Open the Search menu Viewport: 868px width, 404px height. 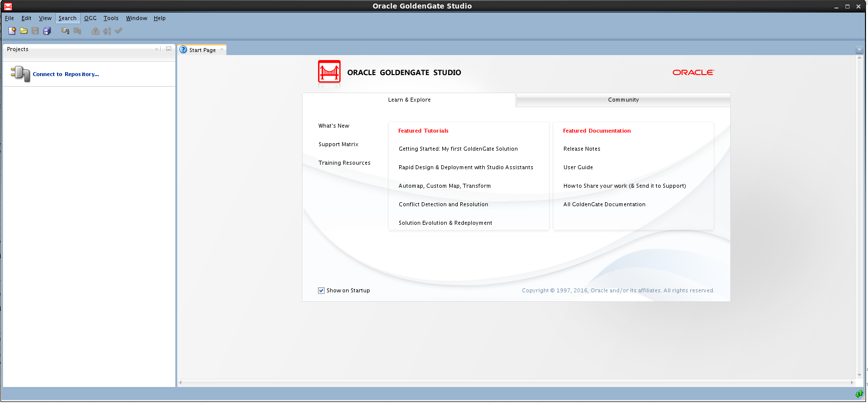[x=68, y=18]
